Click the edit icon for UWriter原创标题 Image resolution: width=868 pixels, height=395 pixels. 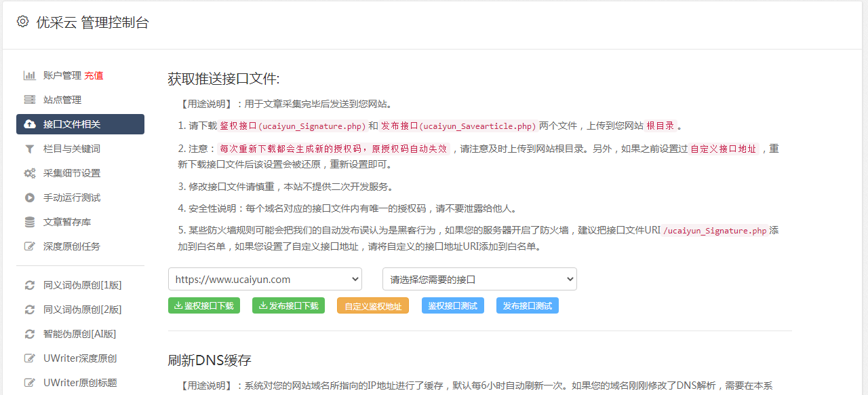tap(30, 383)
